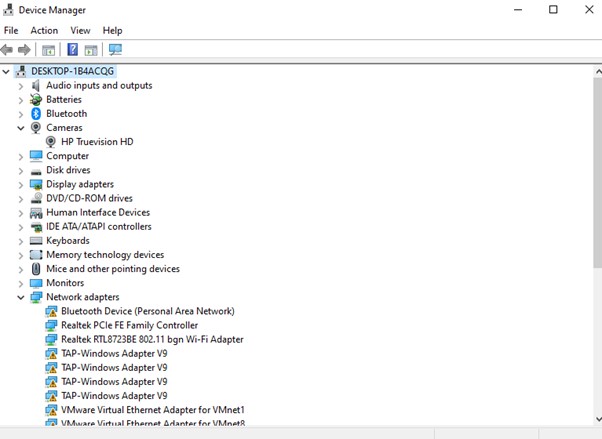Select HP Truevision HD device label
The width and height of the screenshot is (602, 439).
point(97,142)
